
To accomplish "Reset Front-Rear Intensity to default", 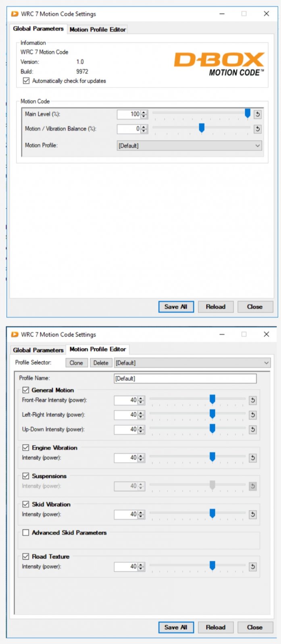I will click(x=252, y=400).
